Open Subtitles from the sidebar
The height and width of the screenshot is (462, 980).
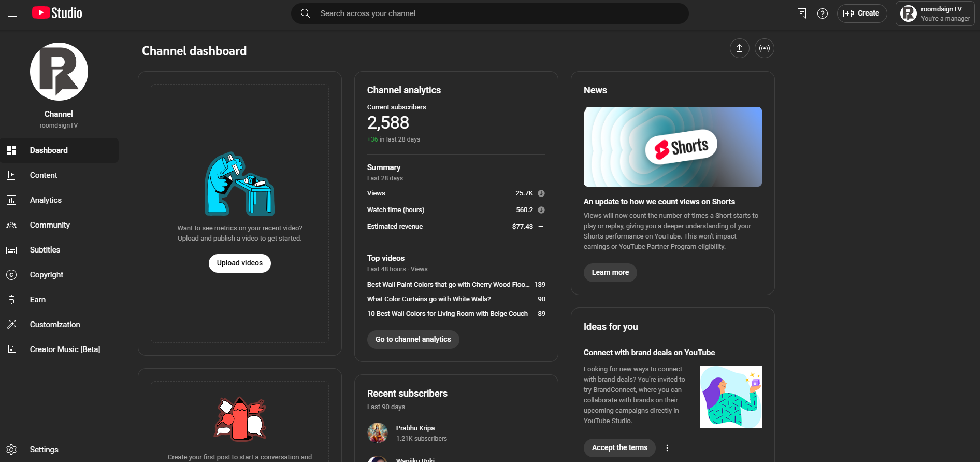(59, 250)
